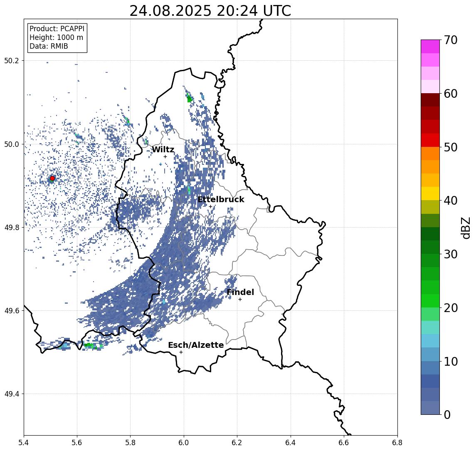Click the magenta swatch just below 70 dBZ
The width and height of the screenshot is (476, 451).
point(430,47)
